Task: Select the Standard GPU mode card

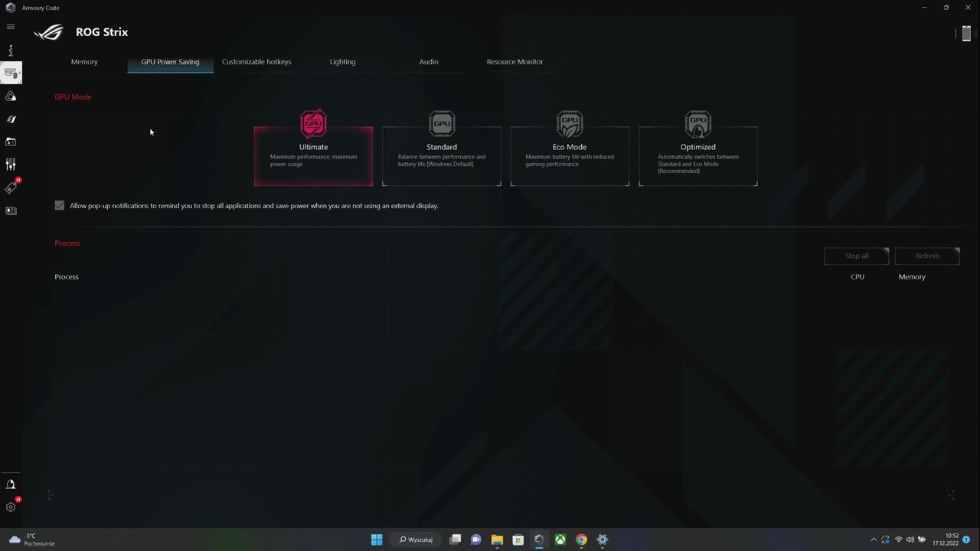Action: [442, 156]
